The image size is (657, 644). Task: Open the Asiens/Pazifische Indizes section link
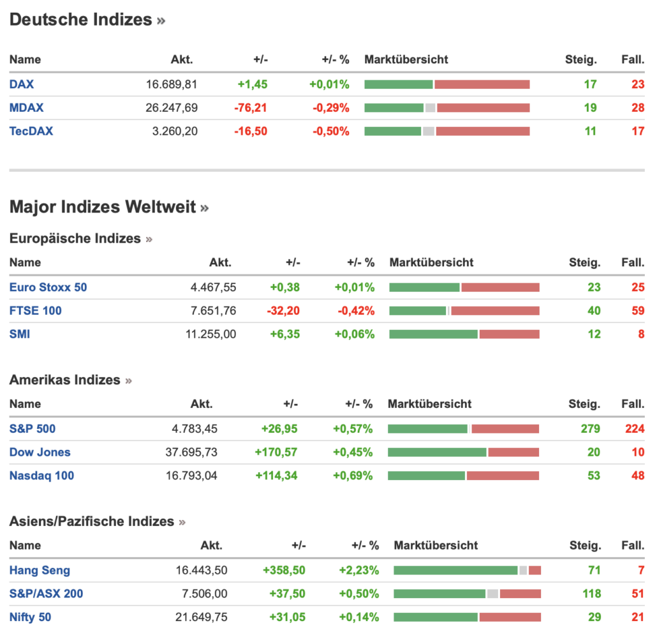pos(97,521)
